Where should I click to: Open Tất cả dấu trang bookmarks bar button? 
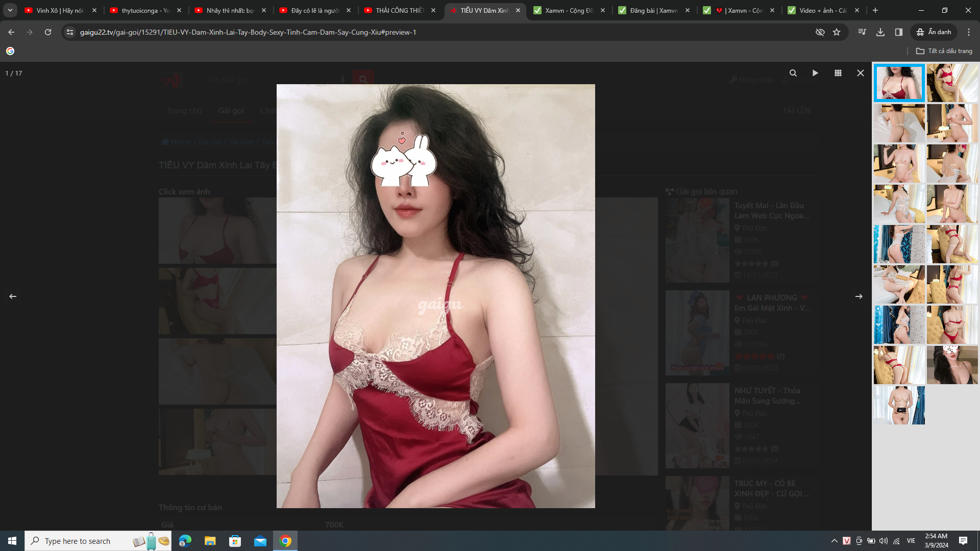943,51
